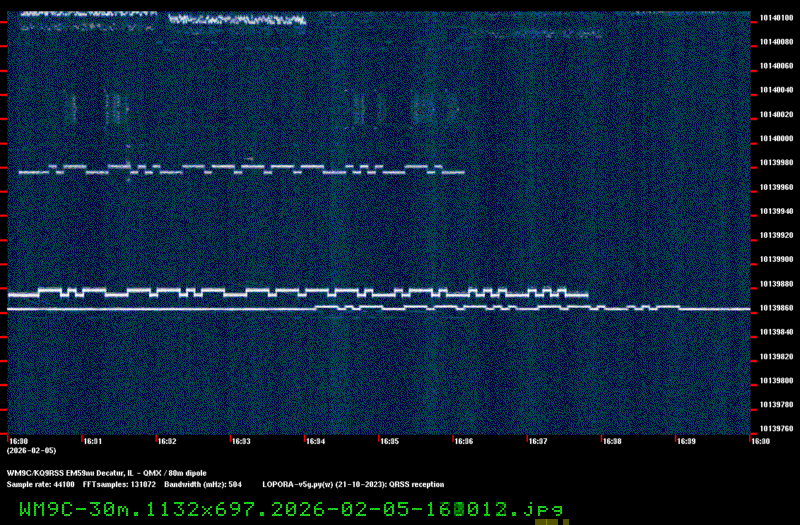
Task: Click the 10139980 frequency axis value
Action: tap(775, 162)
